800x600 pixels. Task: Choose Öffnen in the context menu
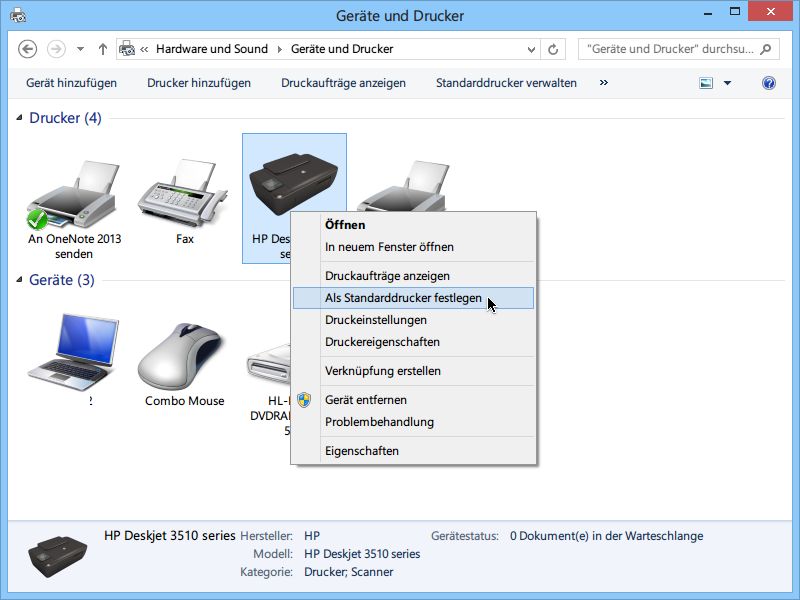(x=413, y=225)
